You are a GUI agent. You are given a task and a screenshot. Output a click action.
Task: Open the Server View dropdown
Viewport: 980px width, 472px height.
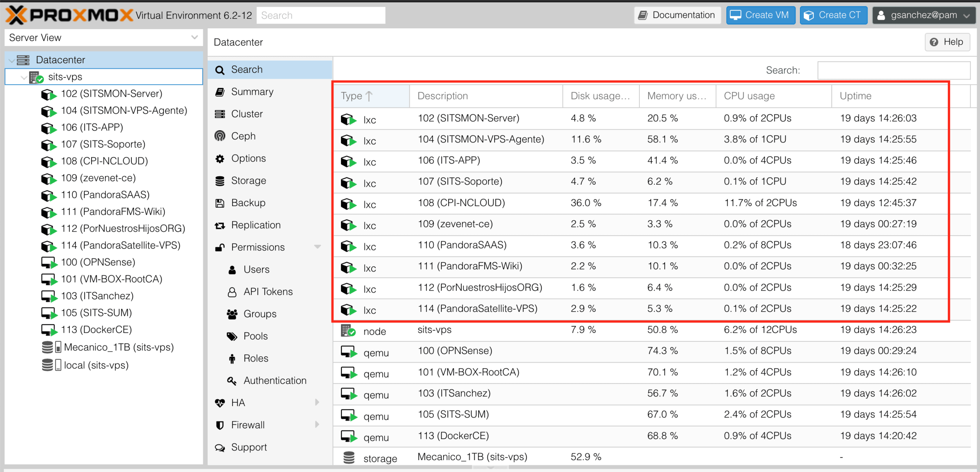click(x=194, y=37)
